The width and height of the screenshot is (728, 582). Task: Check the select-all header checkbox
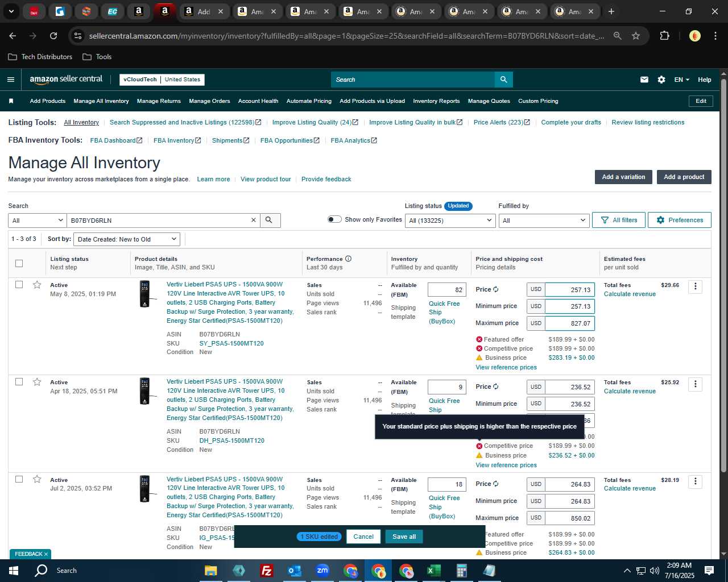point(19,263)
